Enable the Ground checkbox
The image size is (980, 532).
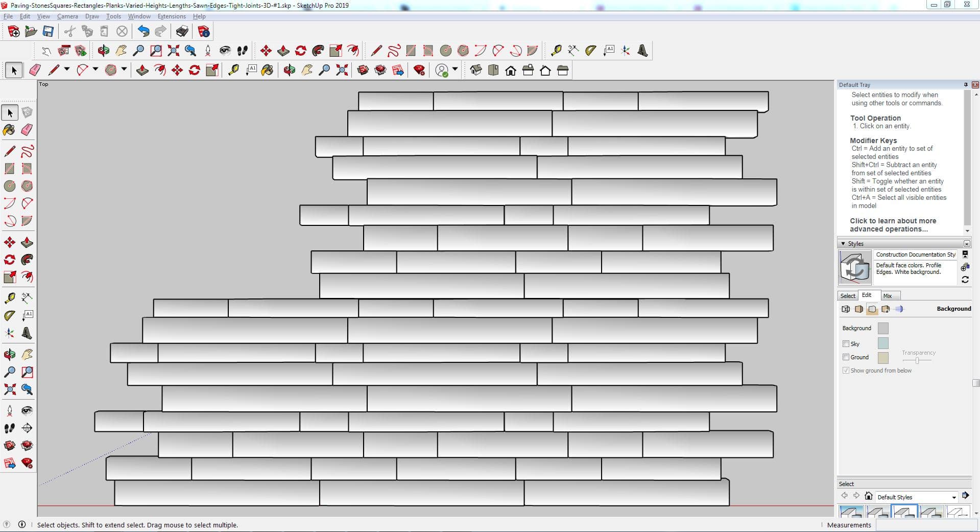pos(846,357)
